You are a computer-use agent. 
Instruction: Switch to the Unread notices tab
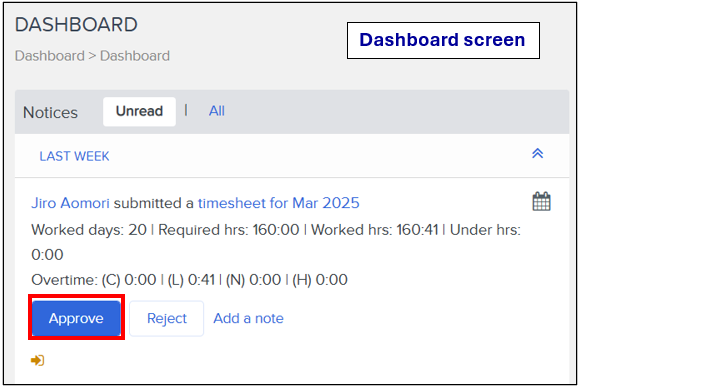(139, 111)
